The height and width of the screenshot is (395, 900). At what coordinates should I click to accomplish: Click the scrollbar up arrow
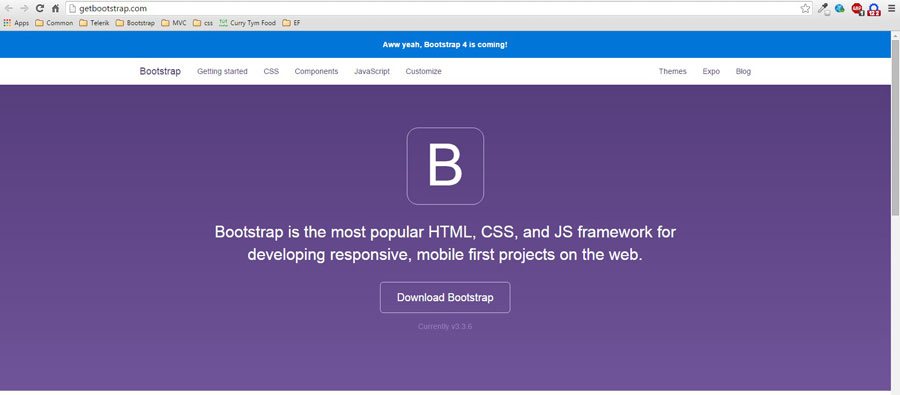coord(895,35)
